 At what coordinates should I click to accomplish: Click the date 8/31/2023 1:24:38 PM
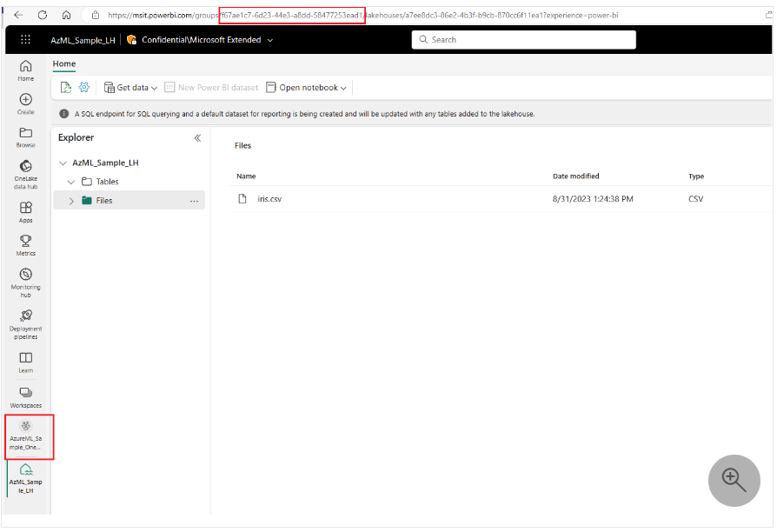[x=593, y=199]
